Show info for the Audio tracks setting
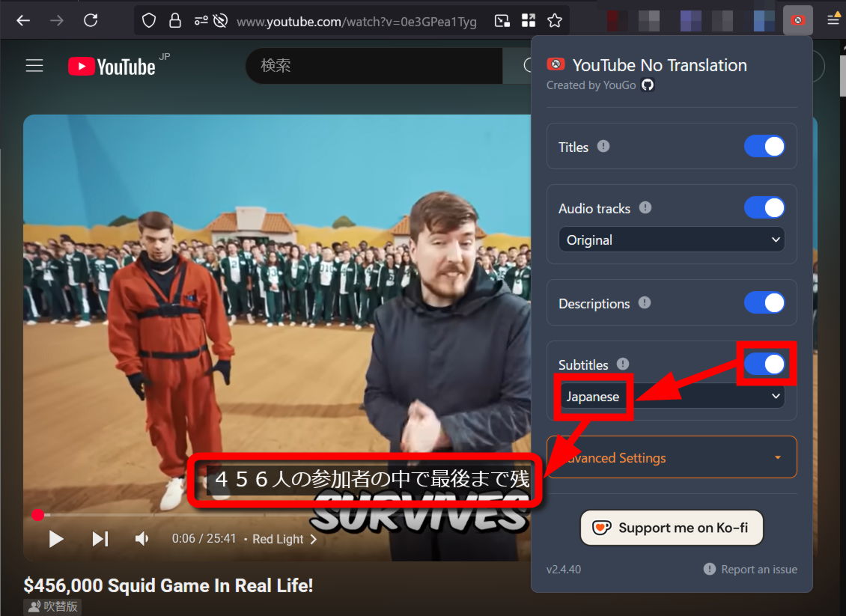The width and height of the screenshot is (846, 616). point(645,207)
